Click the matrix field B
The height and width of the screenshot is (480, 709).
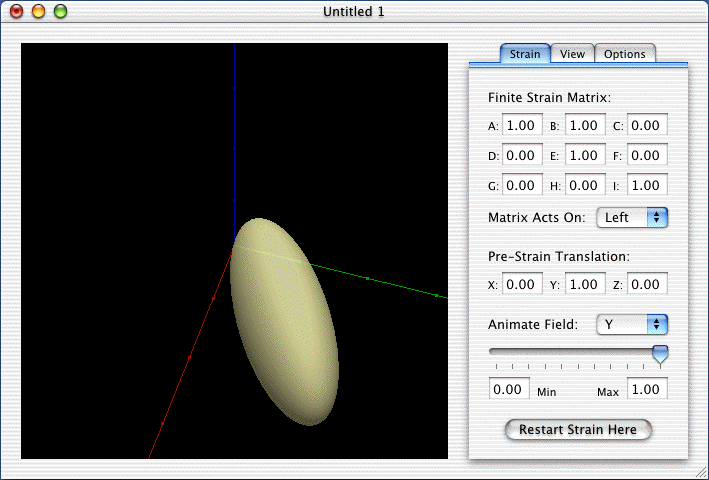pyautogui.click(x=585, y=125)
